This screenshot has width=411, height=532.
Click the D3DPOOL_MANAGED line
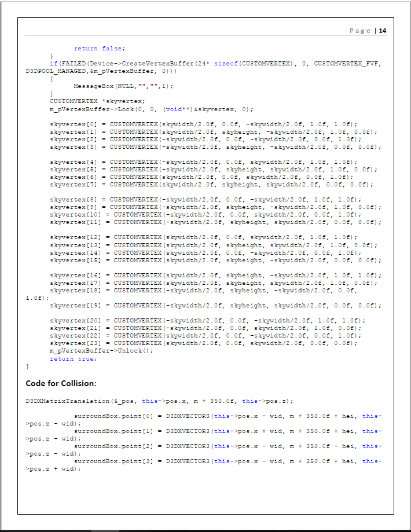click(101, 71)
